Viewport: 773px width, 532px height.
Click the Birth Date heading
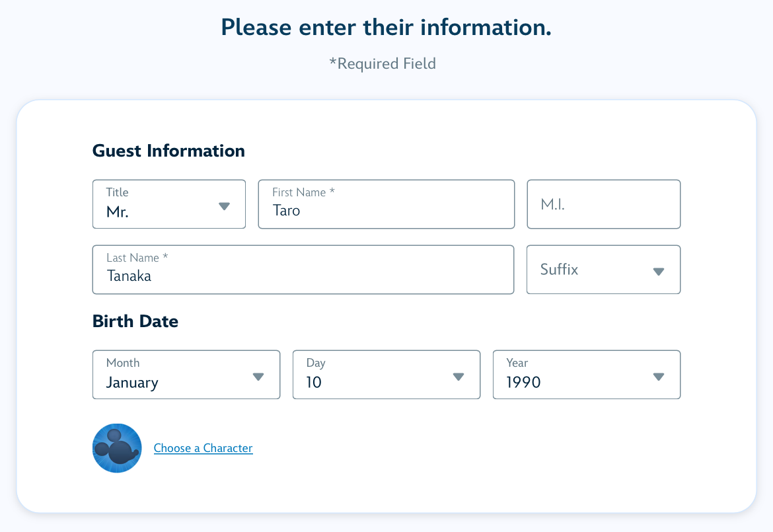coord(135,321)
